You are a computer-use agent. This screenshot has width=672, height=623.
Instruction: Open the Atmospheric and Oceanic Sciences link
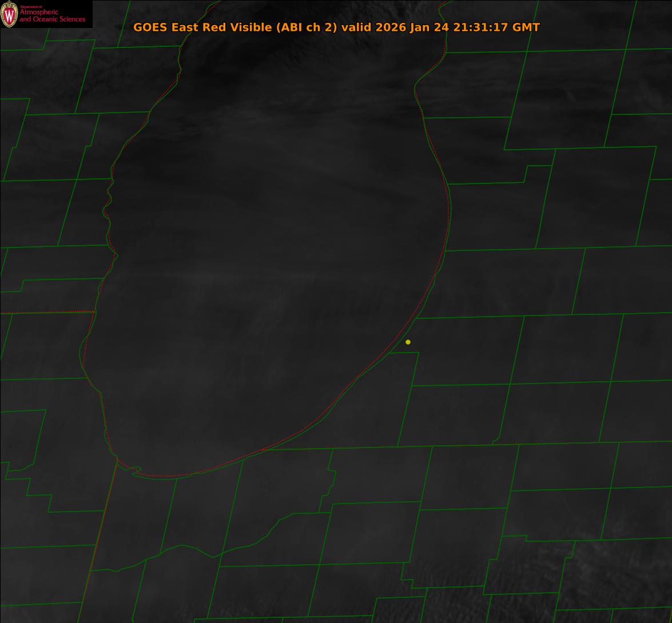coord(52,17)
